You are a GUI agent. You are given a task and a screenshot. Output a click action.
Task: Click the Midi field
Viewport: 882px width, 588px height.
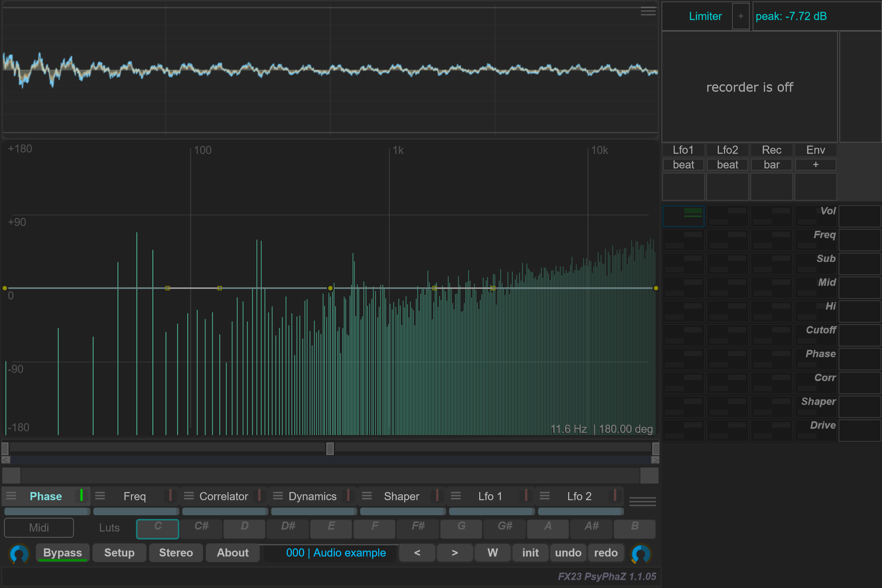point(39,528)
